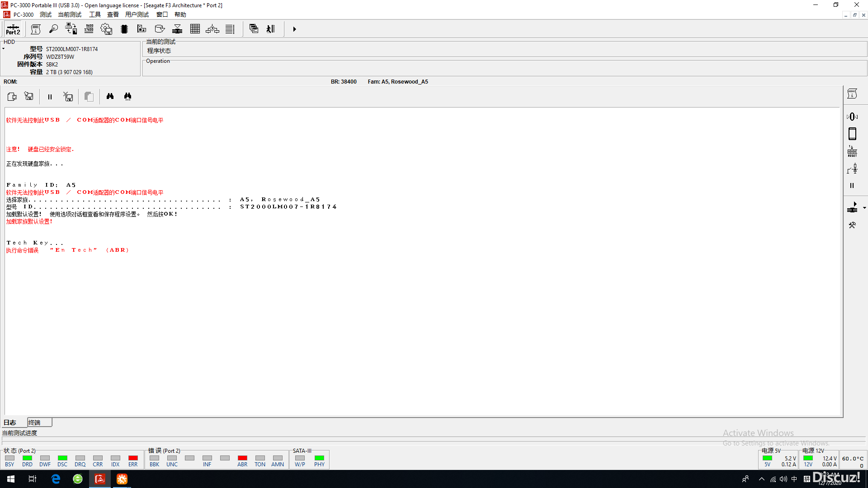Click the RESET counter sidebar icon

pyautogui.click(x=852, y=151)
